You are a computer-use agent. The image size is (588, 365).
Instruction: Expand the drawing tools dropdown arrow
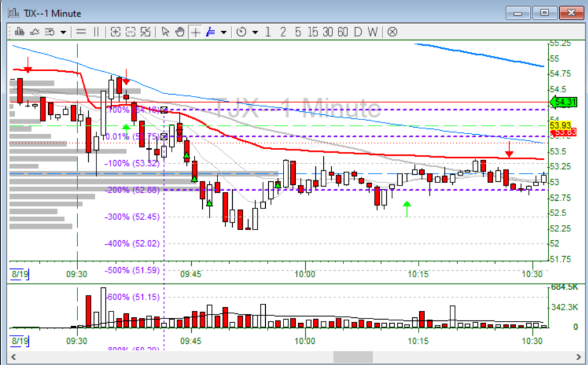click(223, 32)
